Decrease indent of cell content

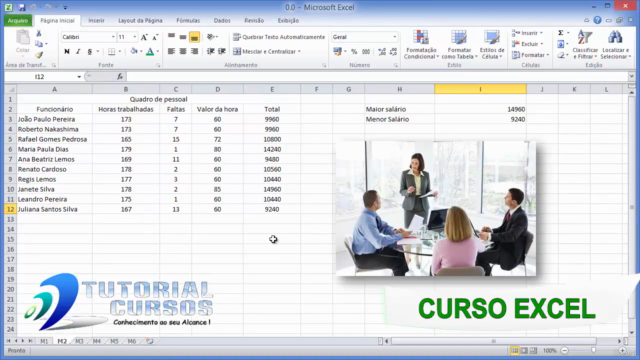[211, 51]
